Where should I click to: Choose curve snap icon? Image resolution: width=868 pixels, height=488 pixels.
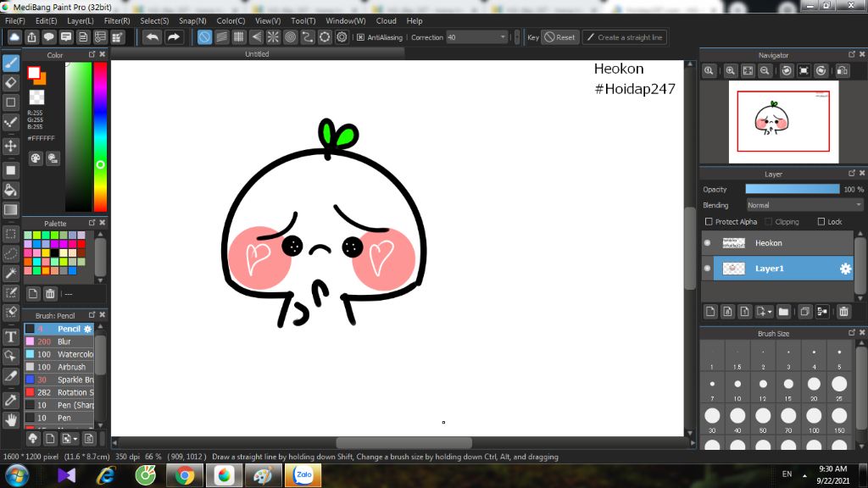(x=307, y=37)
